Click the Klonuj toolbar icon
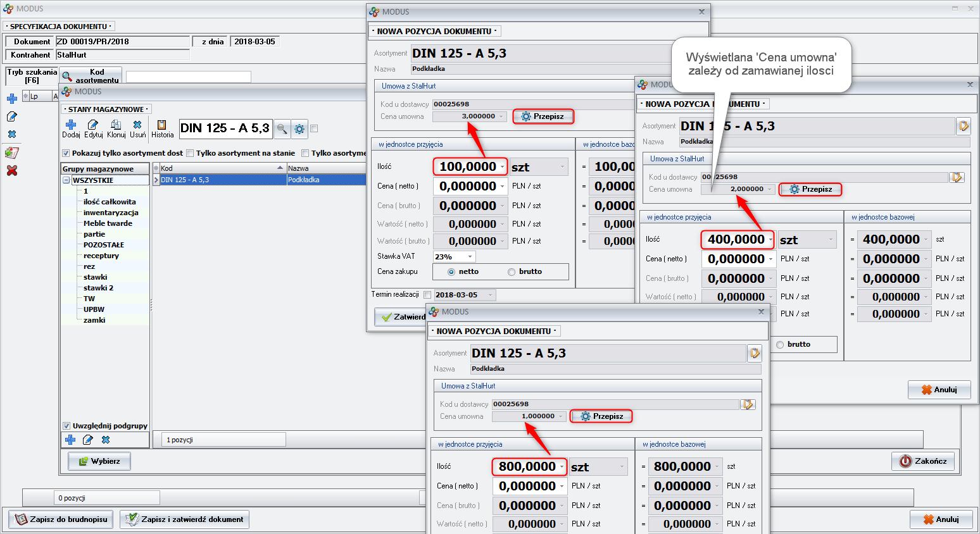Image resolution: width=980 pixels, height=534 pixels. click(116, 125)
